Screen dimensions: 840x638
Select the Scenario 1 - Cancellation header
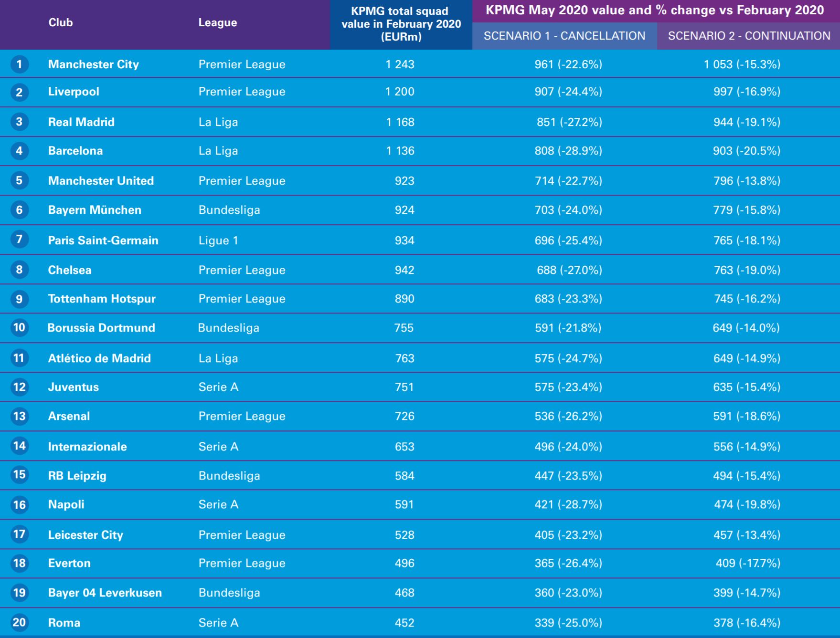(x=564, y=36)
